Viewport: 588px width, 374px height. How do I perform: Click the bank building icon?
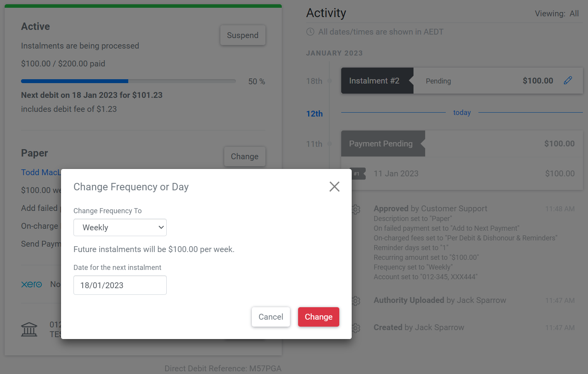tap(29, 329)
